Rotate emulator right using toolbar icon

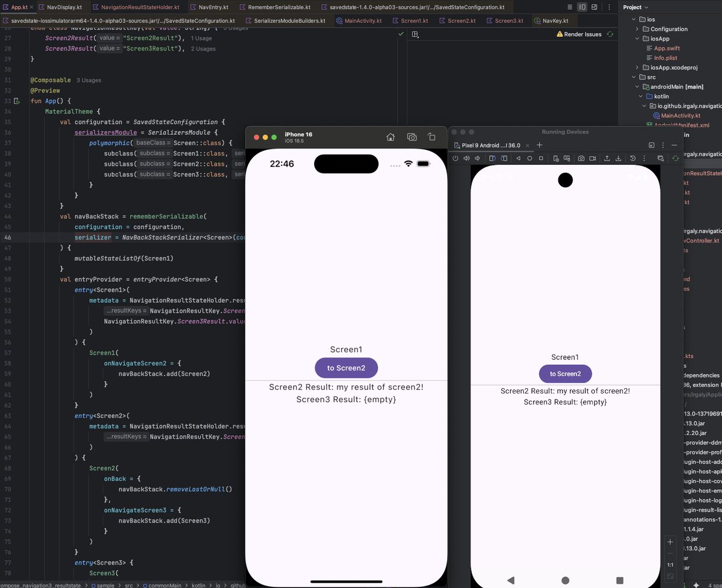coord(503,158)
